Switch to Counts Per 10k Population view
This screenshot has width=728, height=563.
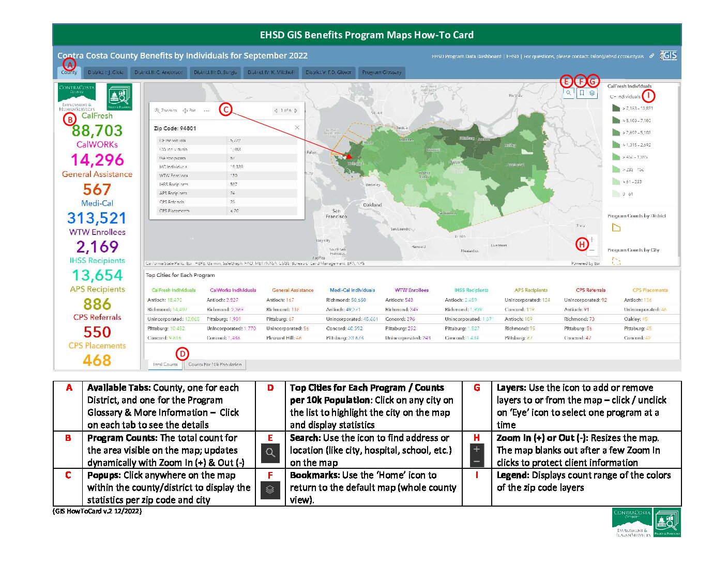coord(215,364)
